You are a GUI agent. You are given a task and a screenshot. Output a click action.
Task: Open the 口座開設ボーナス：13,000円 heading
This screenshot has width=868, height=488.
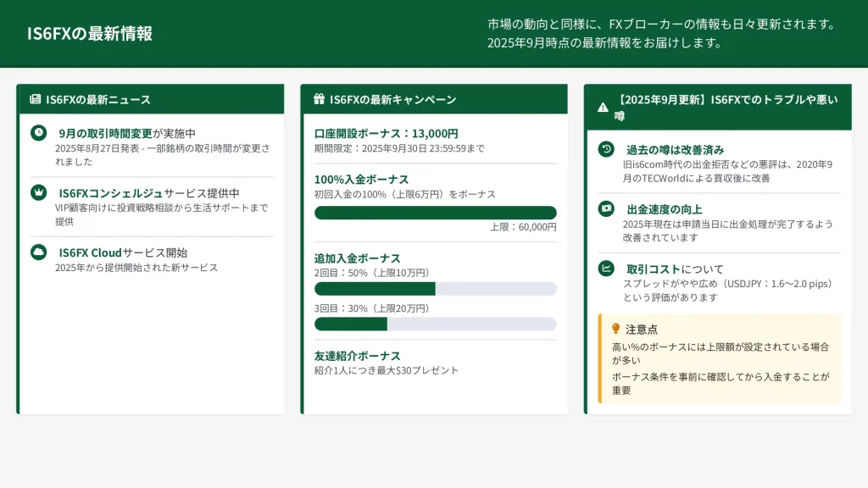(x=386, y=133)
